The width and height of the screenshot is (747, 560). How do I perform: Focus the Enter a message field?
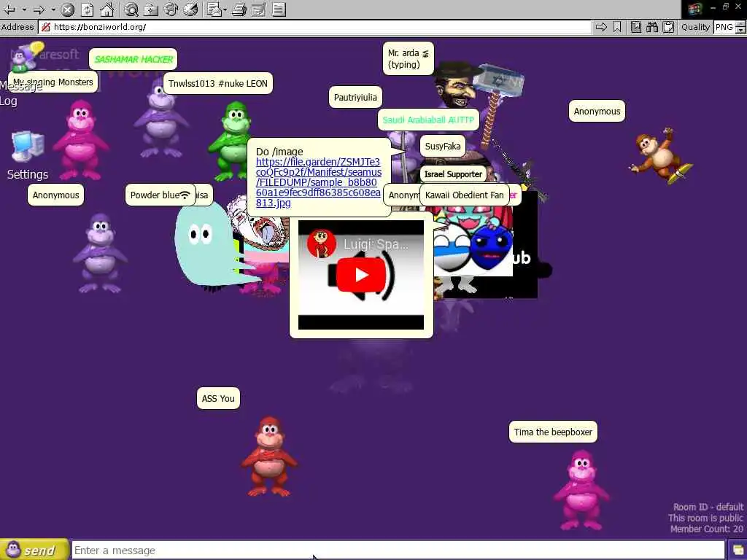coord(398,551)
